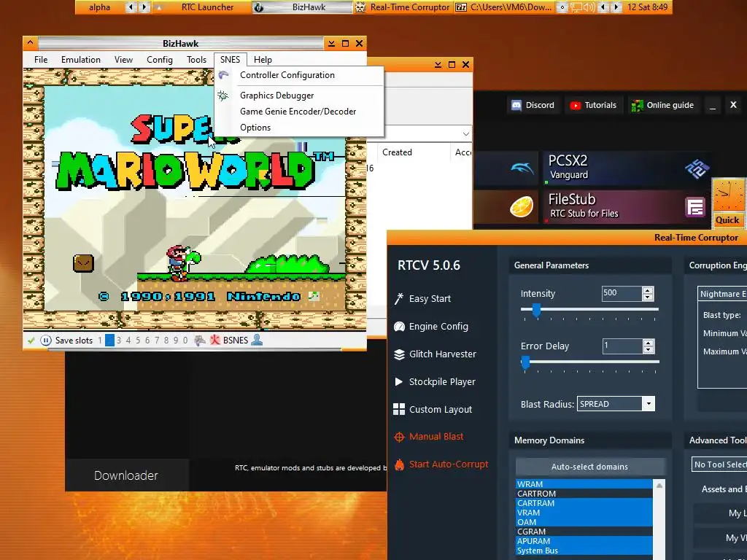This screenshot has height=560, width=747.
Task: Click the FileStub document icon
Action: tap(695, 207)
